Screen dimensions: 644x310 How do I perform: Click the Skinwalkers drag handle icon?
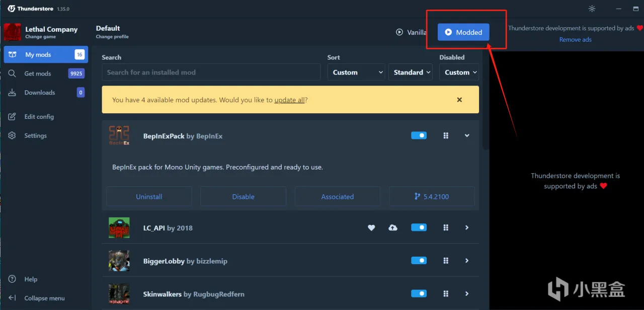pyautogui.click(x=446, y=294)
